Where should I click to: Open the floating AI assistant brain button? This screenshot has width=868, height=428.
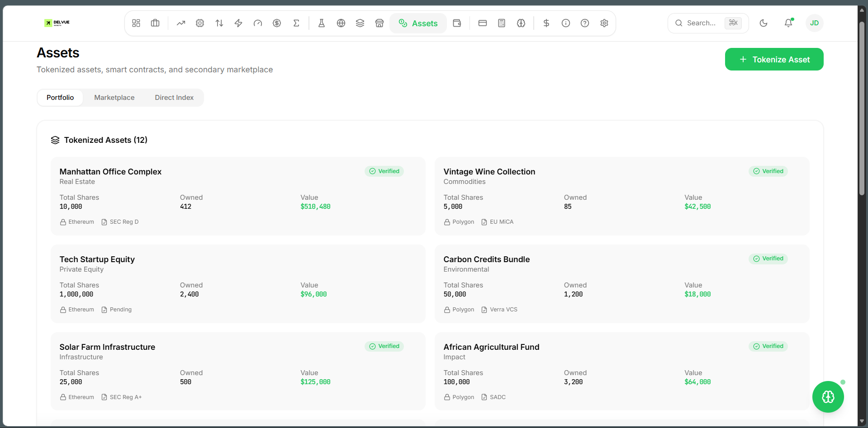pyautogui.click(x=828, y=397)
